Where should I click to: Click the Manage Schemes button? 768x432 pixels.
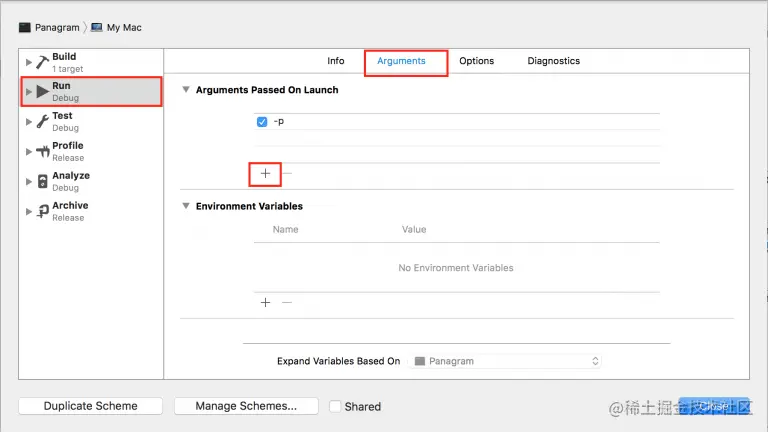click(246, 406)
